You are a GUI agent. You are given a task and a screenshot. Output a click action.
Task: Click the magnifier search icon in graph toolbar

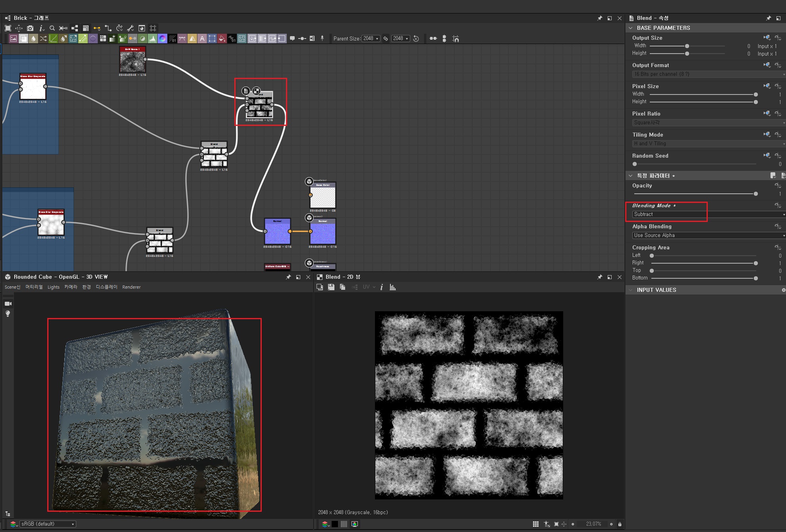[52, 28]
